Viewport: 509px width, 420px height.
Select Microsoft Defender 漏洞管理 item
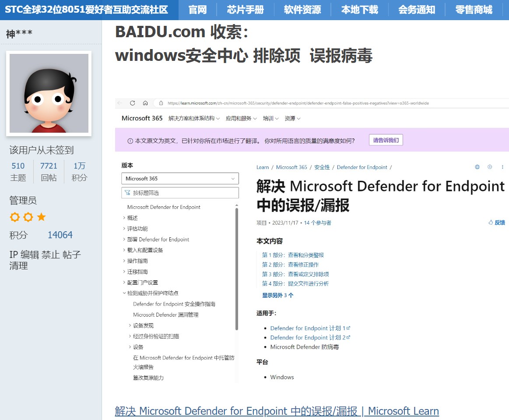tap(165, 315)
